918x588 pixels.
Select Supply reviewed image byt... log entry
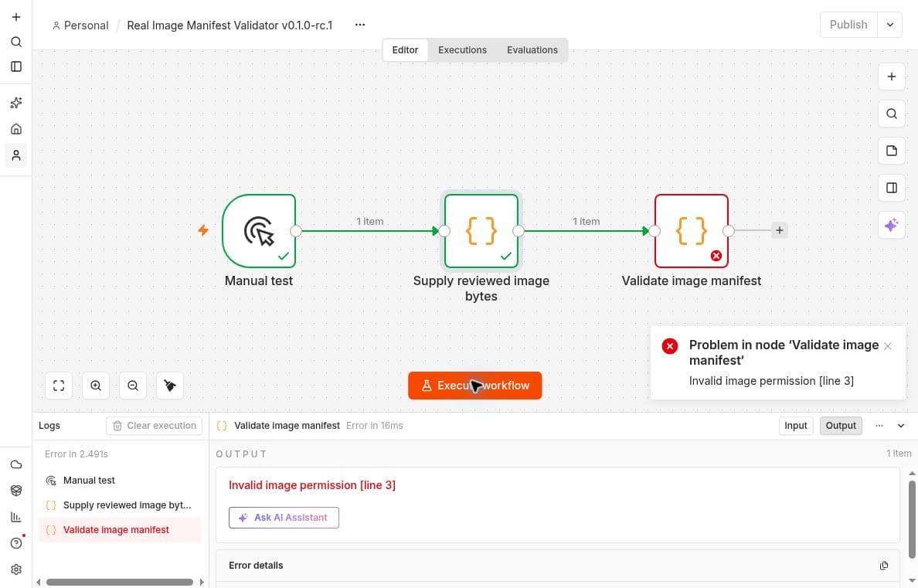120,505
